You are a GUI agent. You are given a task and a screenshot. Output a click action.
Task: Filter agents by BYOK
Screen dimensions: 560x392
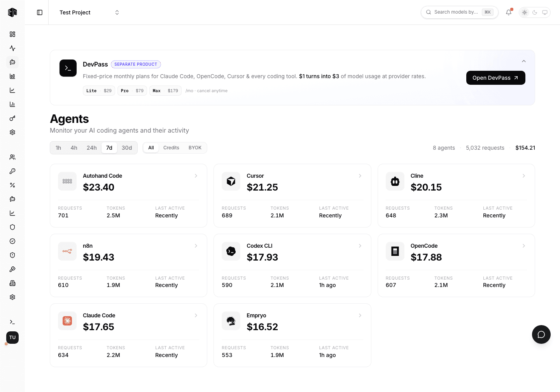pos(195,148)
